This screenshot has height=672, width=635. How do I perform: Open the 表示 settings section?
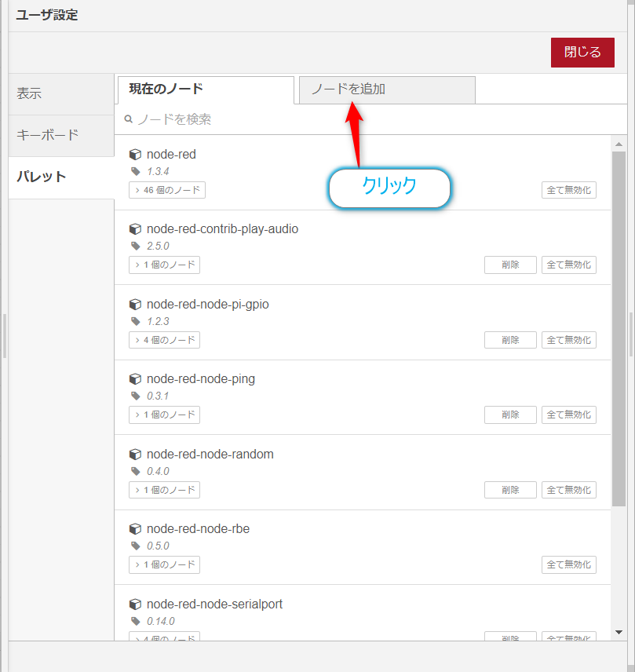point(61,93)
